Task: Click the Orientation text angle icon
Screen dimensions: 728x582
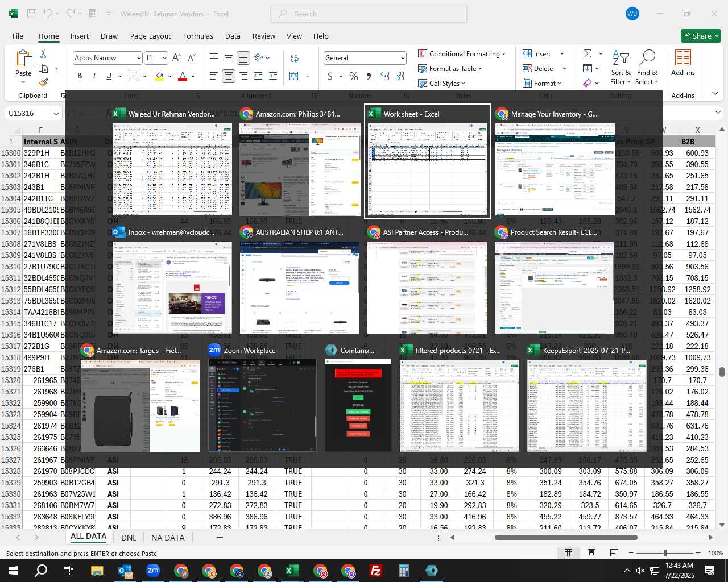Action: (259, 58)
